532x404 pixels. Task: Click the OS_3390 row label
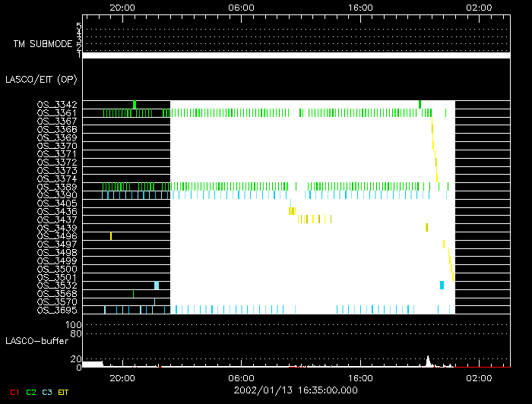57,195
